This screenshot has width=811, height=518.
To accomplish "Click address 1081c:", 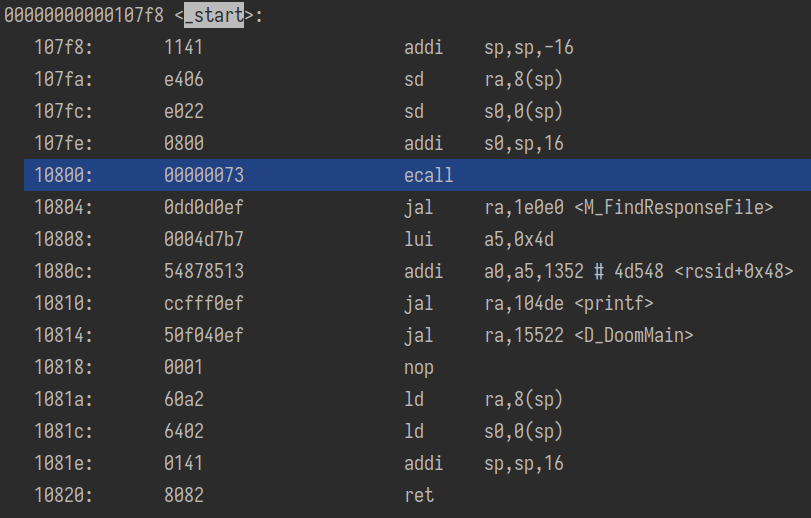I will coord(64,432).
